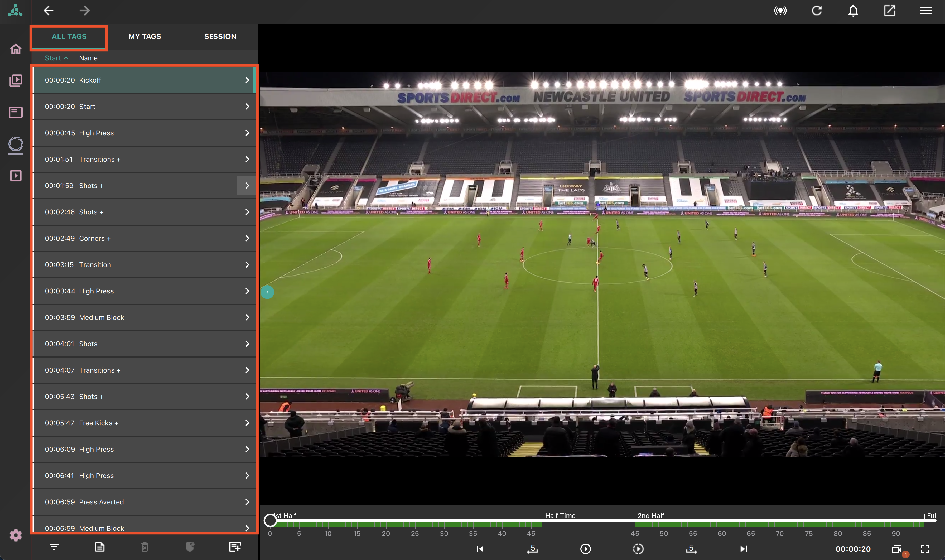Select the 00:04:01 Shots tag
Viewport: 945px width, 560px height.
coord(144,344)
